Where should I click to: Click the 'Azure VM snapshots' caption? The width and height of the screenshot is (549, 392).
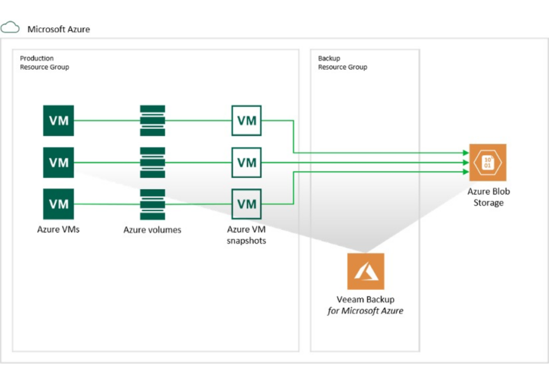pyautogui.click(x=246, y=235)
